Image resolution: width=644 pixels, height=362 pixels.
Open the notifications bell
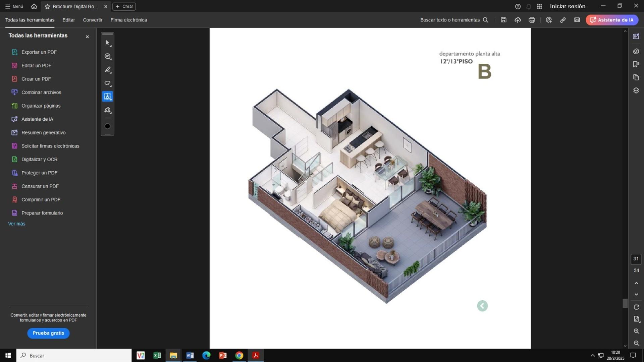(x=529, y=6)
